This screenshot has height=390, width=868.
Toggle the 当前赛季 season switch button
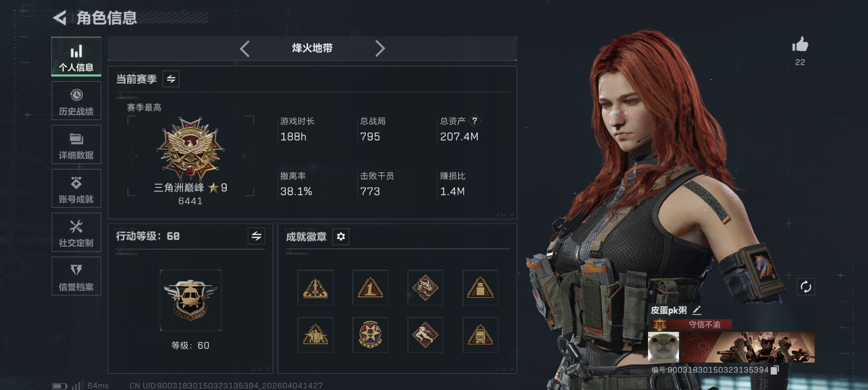coord(171,79)
